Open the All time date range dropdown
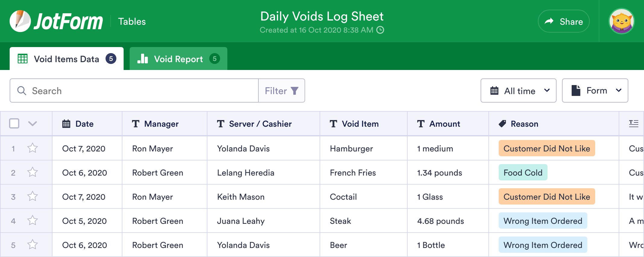Image resolution: width=644 pixels, height=257 pixels. coord(518,90)
